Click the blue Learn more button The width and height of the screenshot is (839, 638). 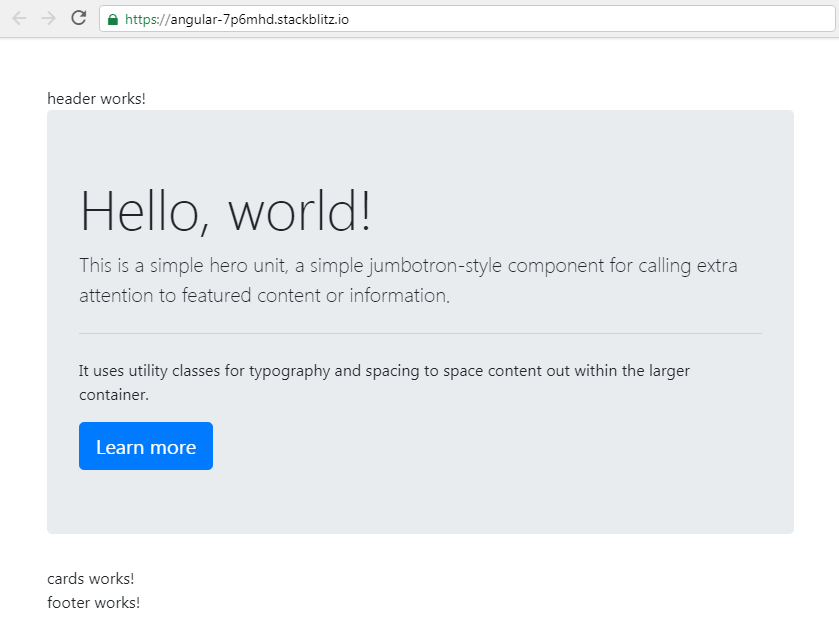tap(146, 446)
